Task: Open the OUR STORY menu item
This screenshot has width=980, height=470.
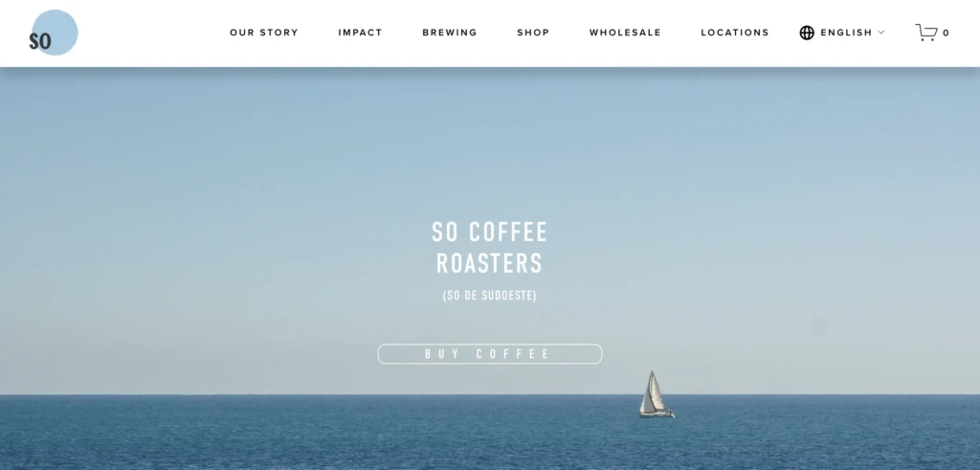Action: [264, 33]
